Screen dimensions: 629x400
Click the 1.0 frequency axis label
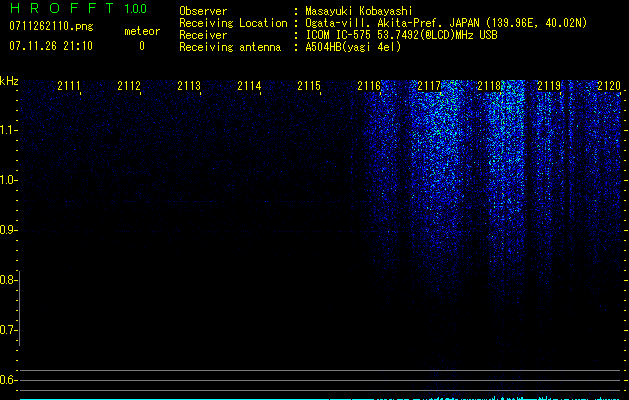[8, 180]
